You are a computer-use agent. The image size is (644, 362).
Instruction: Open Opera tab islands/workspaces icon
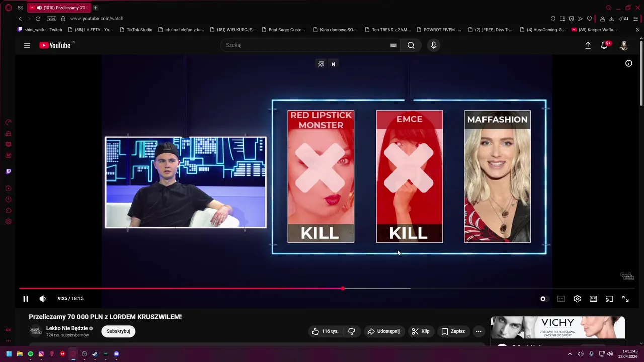[20, 8]
